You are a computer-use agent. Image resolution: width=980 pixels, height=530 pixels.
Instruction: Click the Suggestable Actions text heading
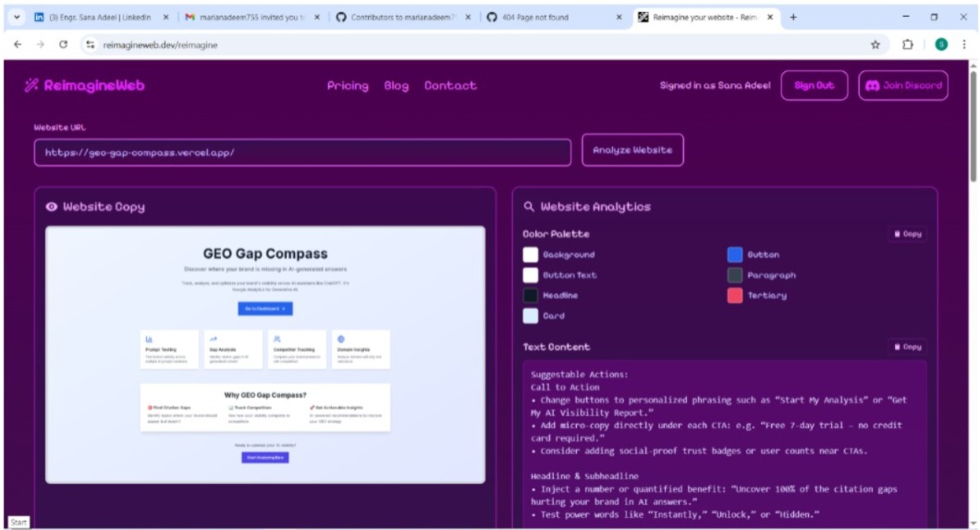580,375
